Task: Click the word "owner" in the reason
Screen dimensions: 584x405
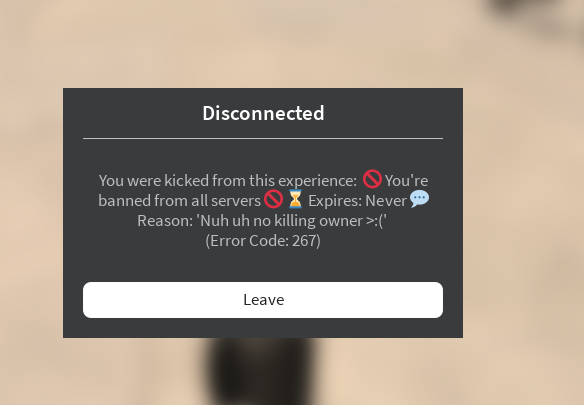Action: (x=341, y=221)
